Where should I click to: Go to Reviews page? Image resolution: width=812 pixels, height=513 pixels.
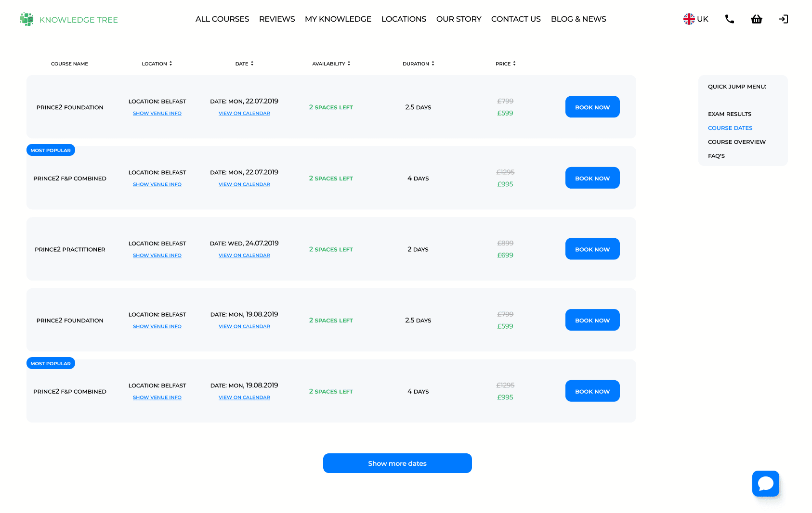pyautogui.click(x=277, y=19)
